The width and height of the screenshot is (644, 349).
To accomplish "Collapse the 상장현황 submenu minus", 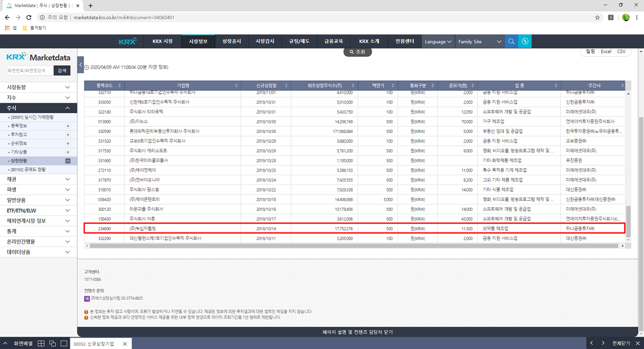I will pyautogui.click(x=68, y=161).
